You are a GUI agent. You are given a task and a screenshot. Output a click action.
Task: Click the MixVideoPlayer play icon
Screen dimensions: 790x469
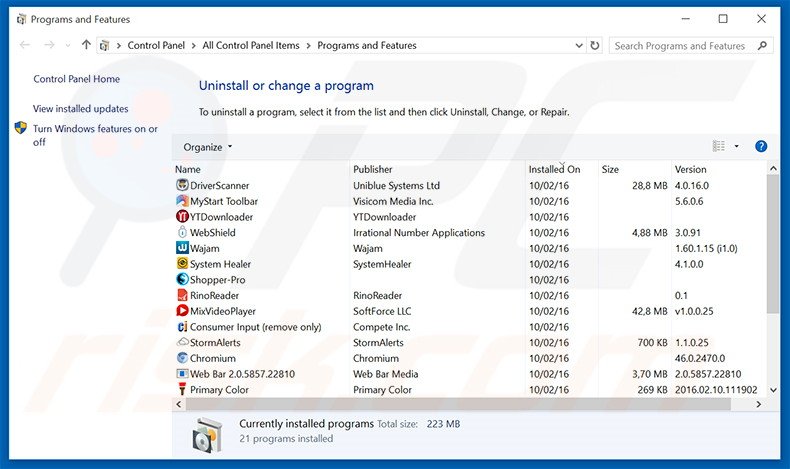click(182, 311)
